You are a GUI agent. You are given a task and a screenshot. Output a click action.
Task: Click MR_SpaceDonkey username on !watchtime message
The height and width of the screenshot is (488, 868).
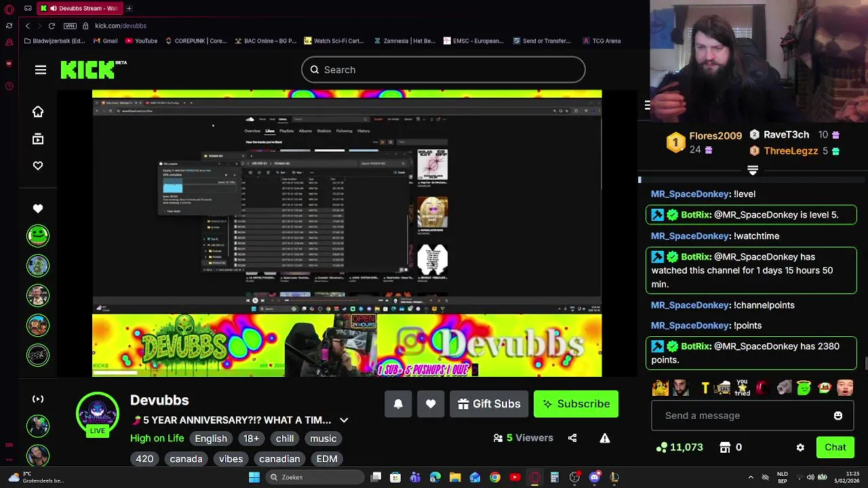pos(690,236)
